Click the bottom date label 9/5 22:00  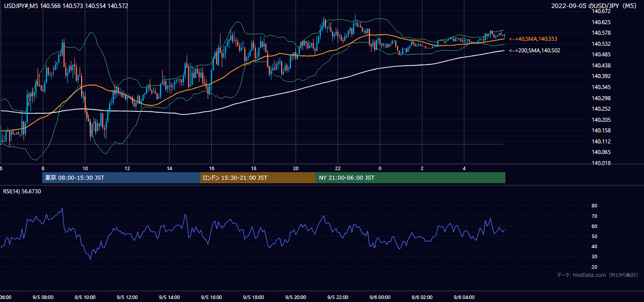click(338, 297)
